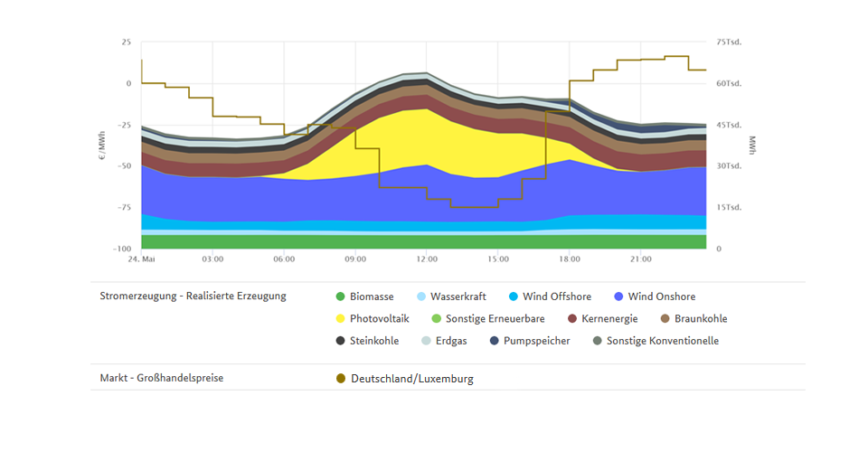This screenshot has width=868, height=452.
Task: Click the 24. Mai date axis label
Action: pyautogui.click(x=141, y=259)
